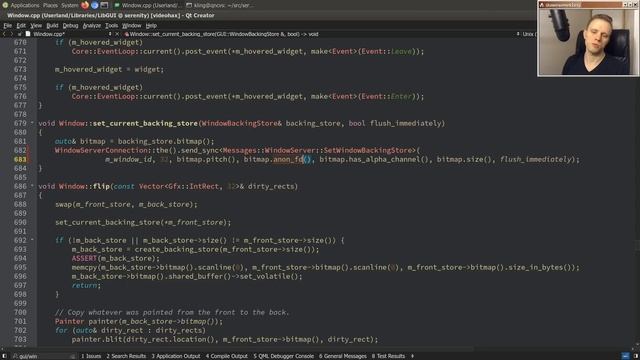Click the comment on line 700
The image size is (640, 360).
172,312
